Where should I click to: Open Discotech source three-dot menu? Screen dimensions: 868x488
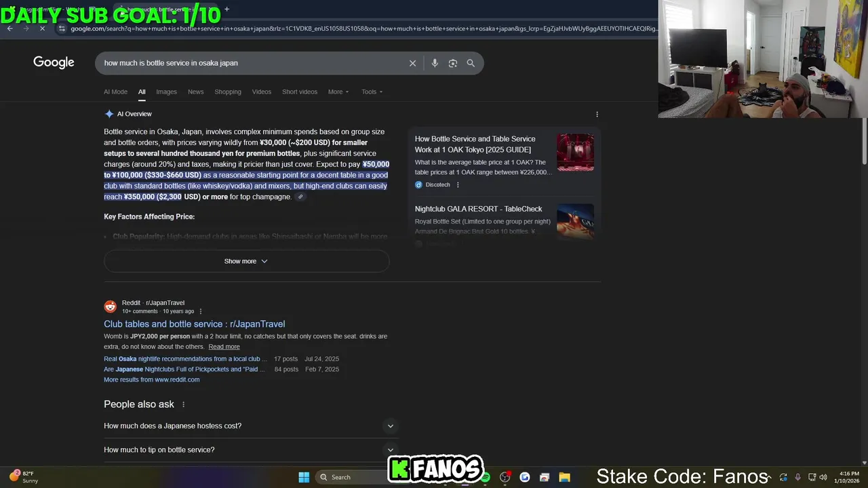tap(458, 185)
